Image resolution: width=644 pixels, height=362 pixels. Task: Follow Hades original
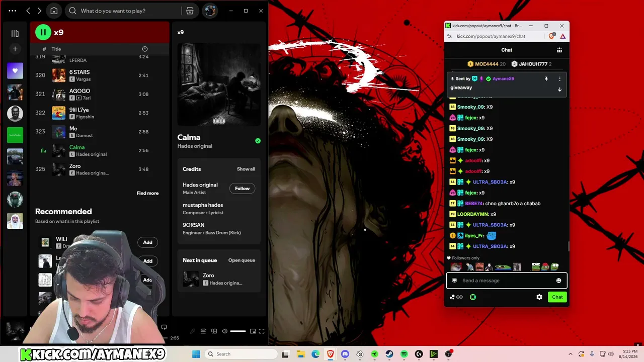[x=242, y=189]
